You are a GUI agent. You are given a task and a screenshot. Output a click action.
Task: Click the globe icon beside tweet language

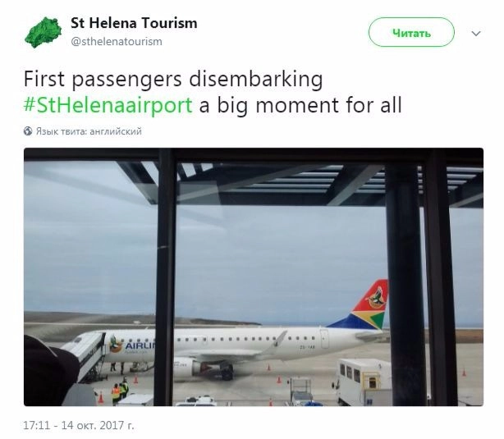click(28, 131)
